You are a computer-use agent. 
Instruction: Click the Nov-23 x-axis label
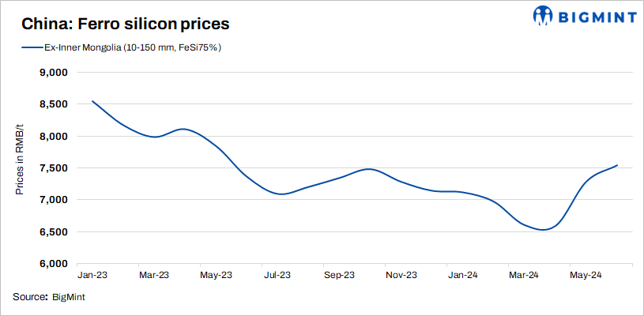point(401,276)
